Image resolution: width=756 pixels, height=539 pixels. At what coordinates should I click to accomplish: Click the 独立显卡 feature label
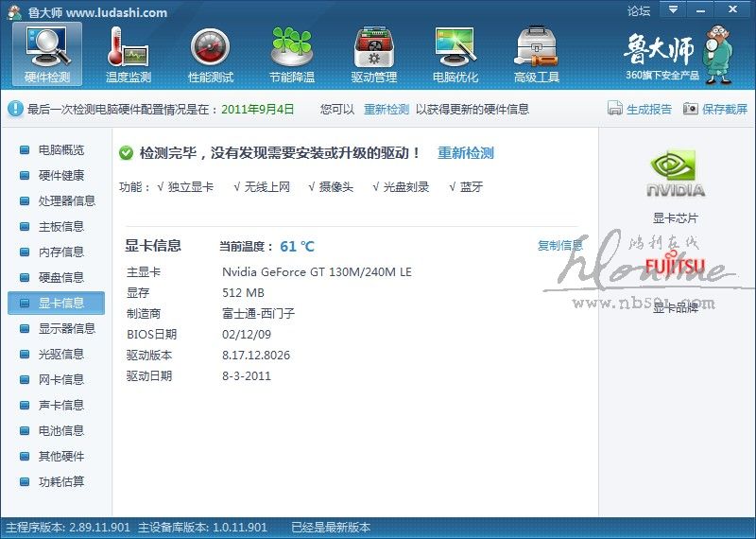191,187
